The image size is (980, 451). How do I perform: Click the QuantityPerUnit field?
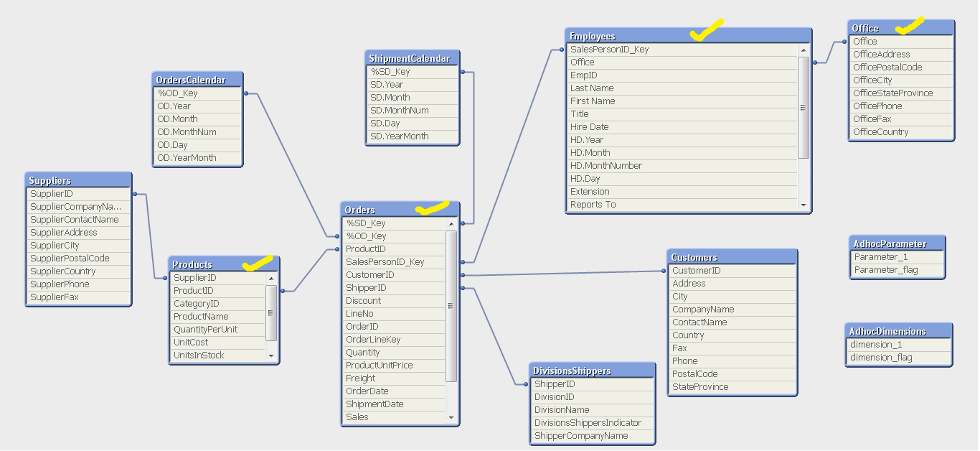click(x=218, y=329)
